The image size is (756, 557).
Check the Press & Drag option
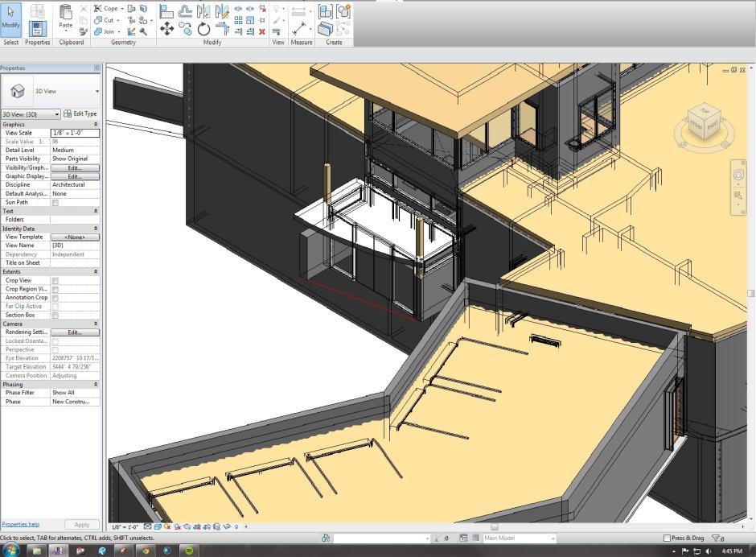pyautogui.click(x=667, y=538)
